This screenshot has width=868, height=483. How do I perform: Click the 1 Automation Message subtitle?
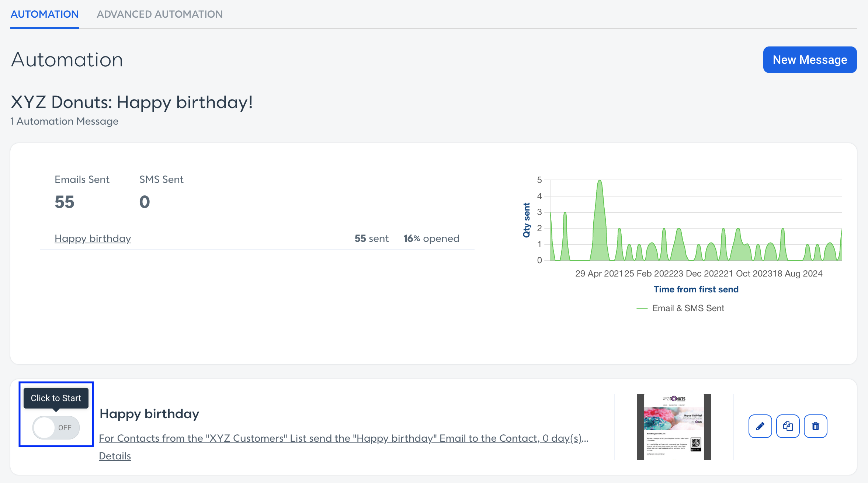64,121
